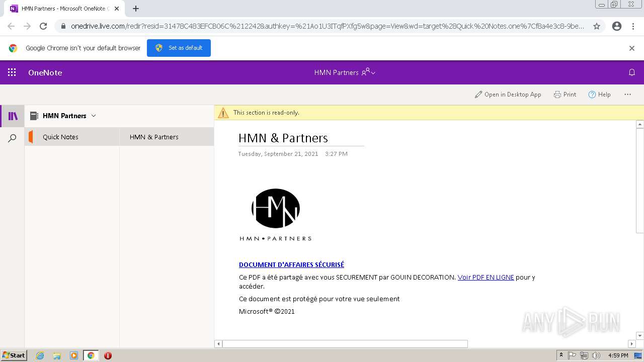Image resolution: width=644 pixels, height=362 pixels.
Task: Open the Chrome three-dot menu
Action: 633,26
